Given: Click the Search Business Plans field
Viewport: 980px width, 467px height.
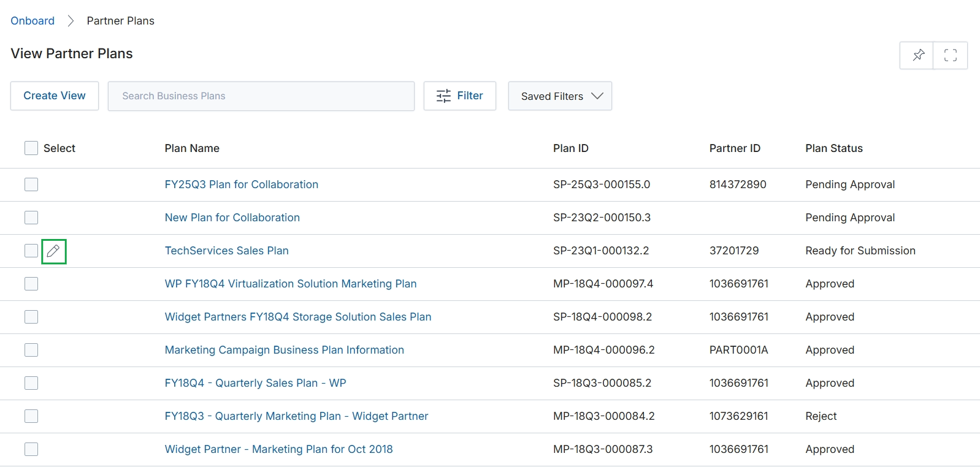Looking at the screenshot, I should [x=261, y=96].
